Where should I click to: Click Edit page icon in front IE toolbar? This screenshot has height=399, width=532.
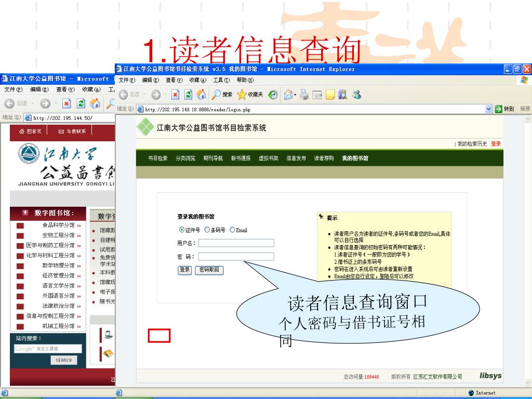[x=317, y=95]
